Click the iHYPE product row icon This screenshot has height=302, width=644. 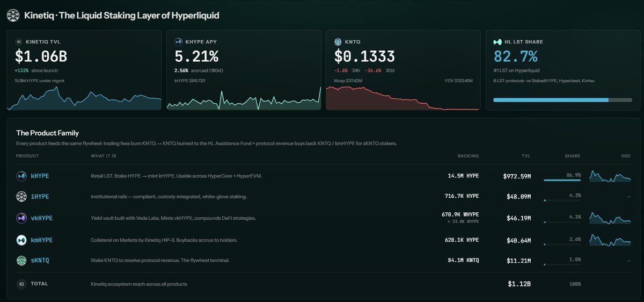21,197
